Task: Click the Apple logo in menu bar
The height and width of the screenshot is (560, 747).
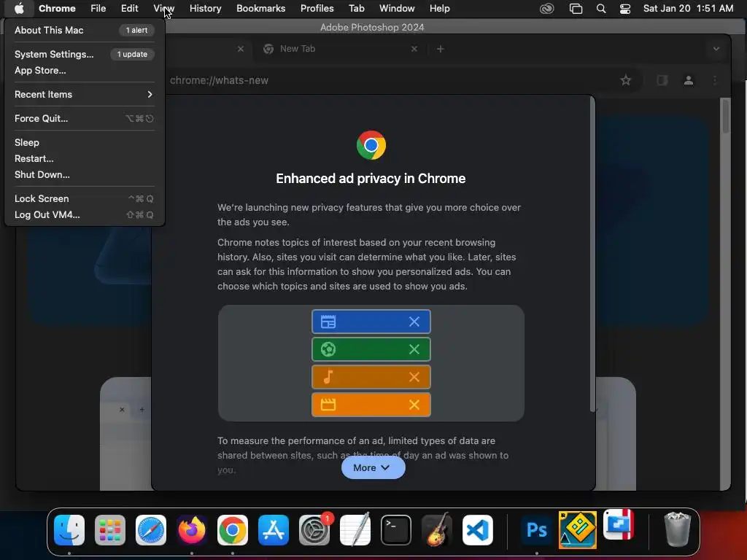Action: tap(19, 8)
